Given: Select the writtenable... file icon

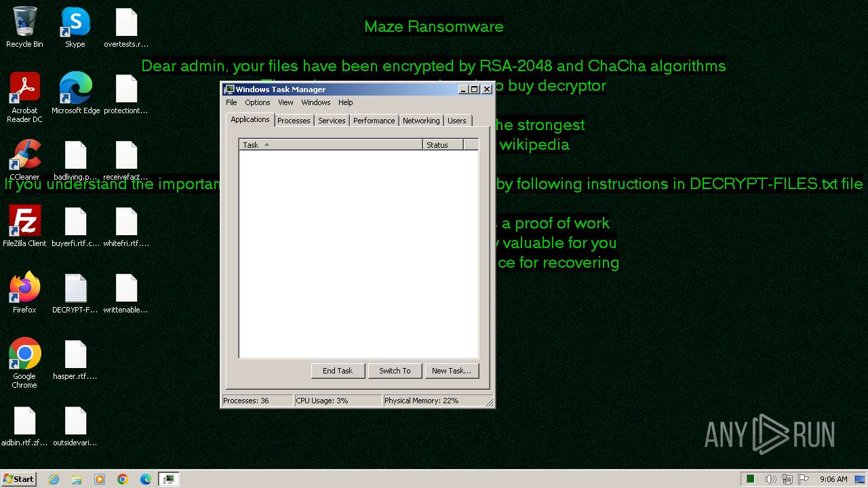Looking at the screenshot, I should click(126, 293).
